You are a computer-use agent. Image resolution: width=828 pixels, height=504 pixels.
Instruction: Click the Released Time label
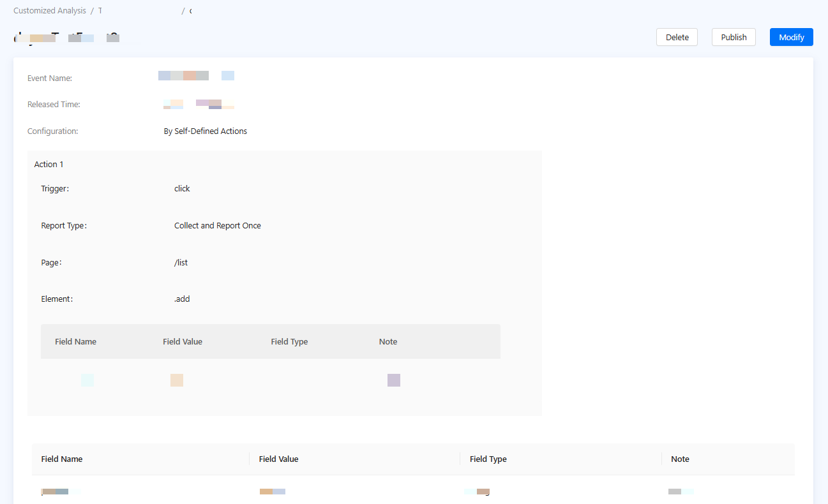coord(54,104)
